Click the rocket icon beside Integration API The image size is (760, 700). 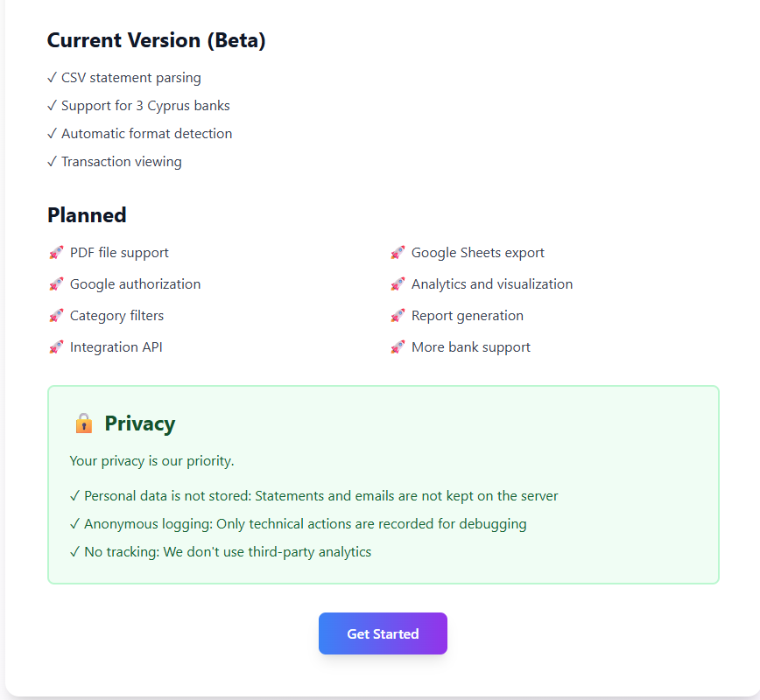click(55, 346)
